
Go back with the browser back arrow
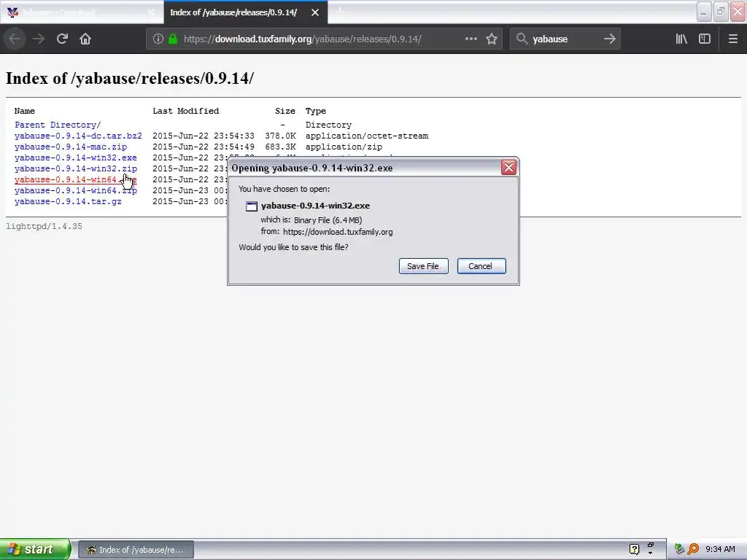point(15,39)
